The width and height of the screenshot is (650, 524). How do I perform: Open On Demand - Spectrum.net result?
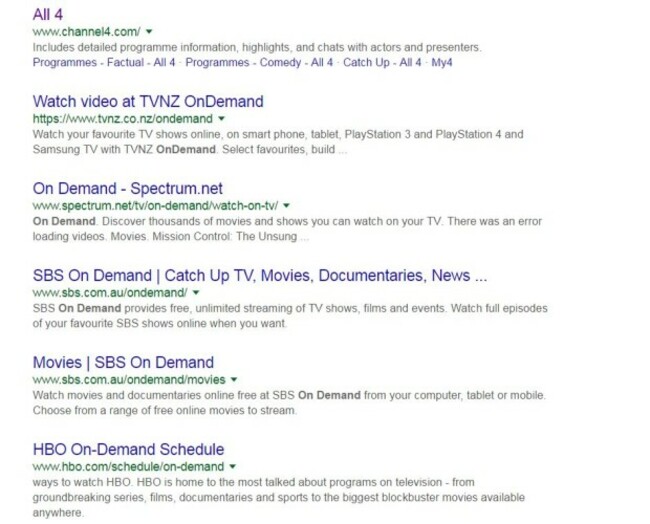pyautogui.click(x=128, y=189)
